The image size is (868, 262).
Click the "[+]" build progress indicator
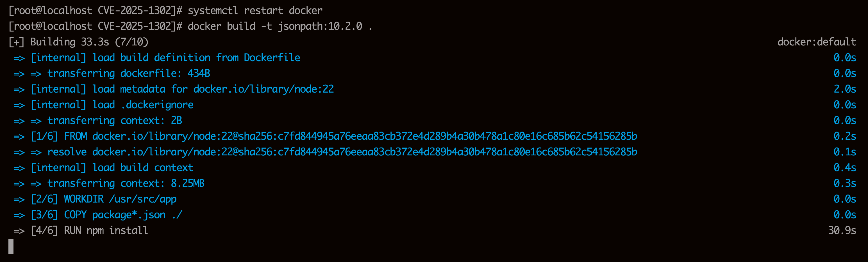(x=16, y=42)
